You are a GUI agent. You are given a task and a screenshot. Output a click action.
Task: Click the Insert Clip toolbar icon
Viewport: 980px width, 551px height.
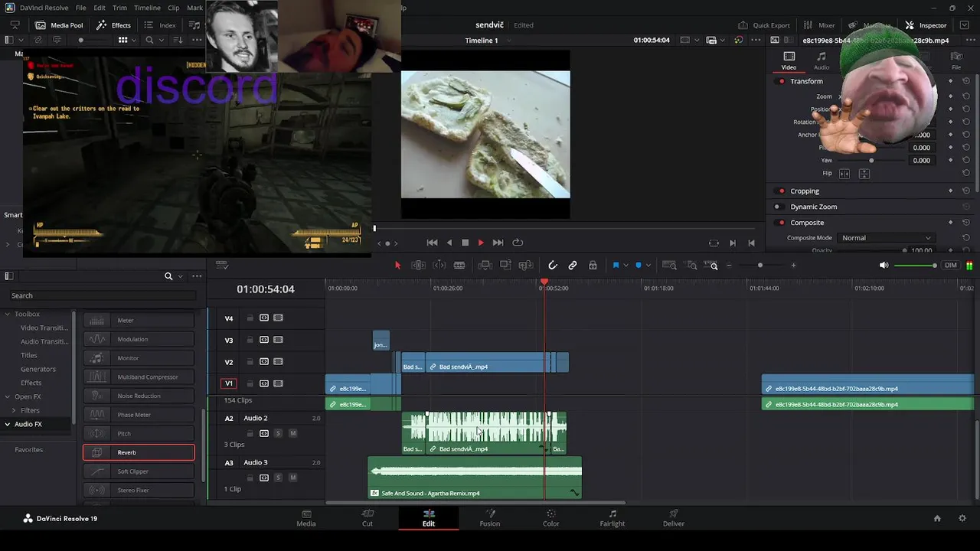point(485,266)
